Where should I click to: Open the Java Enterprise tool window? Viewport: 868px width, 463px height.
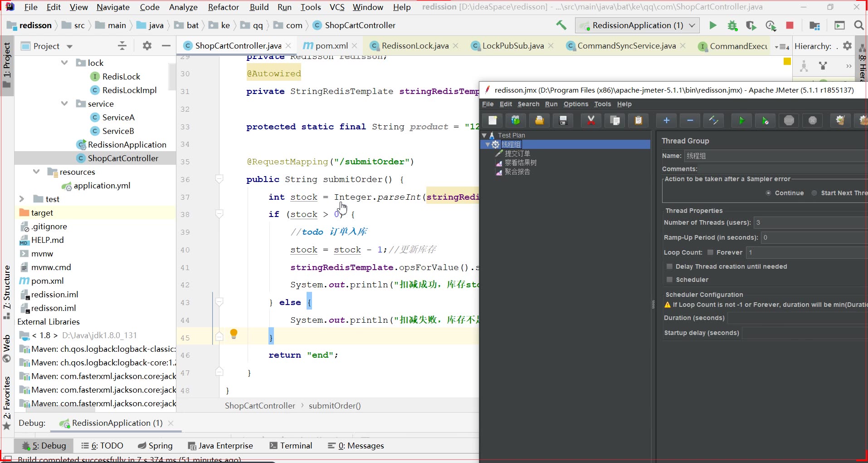(x=220, y=446)
